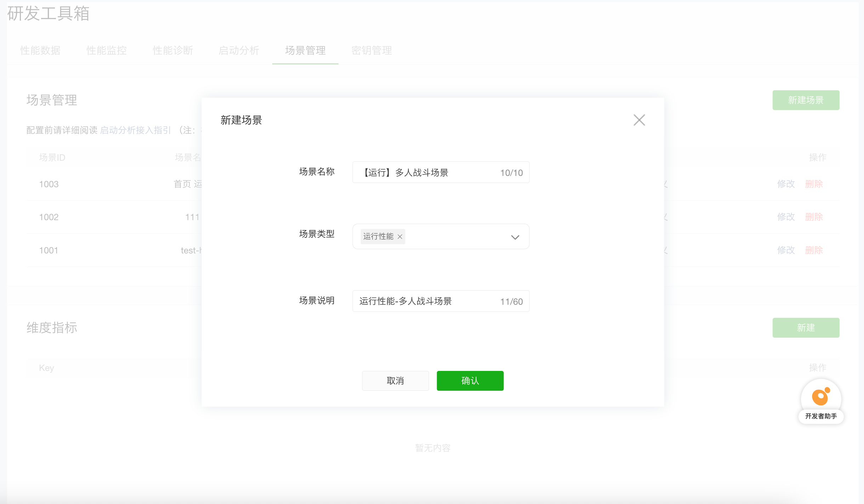The height and width of the screenshot is (504, 864).
Task: Click the Key column header
Action: [46, 368]
